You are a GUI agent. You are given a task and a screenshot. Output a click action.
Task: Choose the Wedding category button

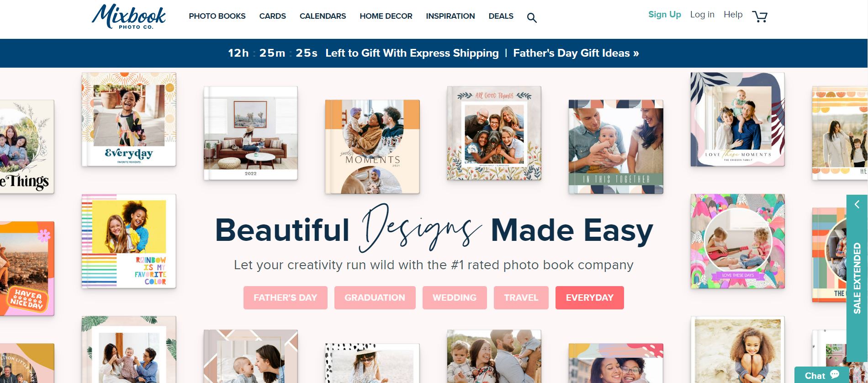click(455, 298)
